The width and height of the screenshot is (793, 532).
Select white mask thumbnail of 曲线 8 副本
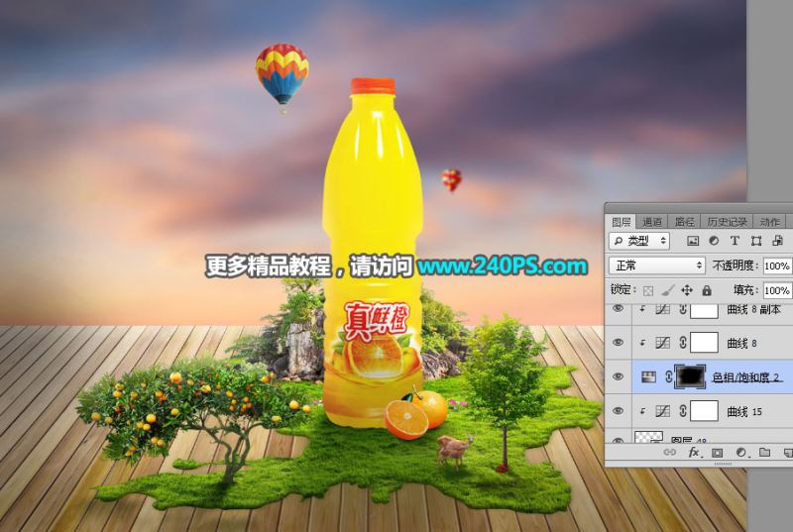(x=704, y=311)
